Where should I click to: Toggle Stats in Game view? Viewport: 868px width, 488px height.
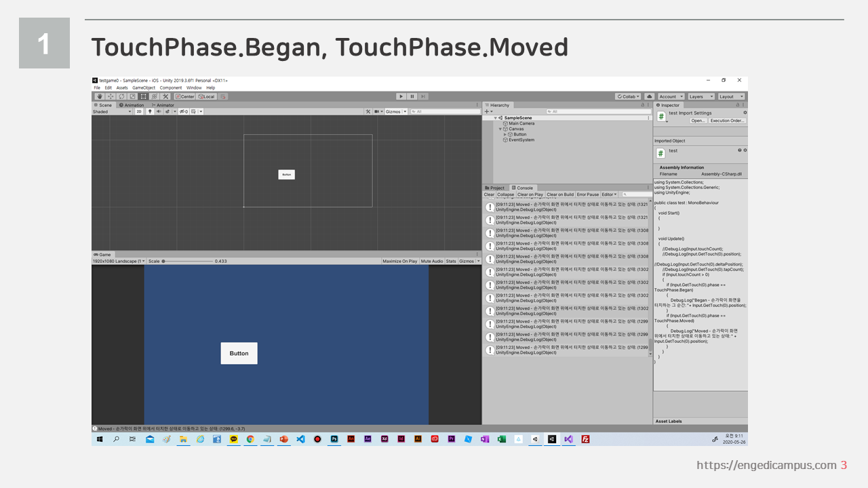(x=451, y=261)
